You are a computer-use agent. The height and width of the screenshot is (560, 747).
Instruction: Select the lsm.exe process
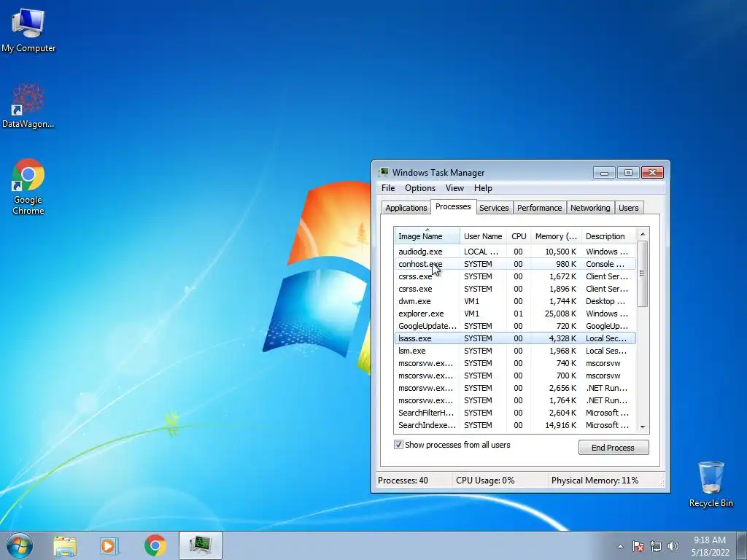pos(515,351)
